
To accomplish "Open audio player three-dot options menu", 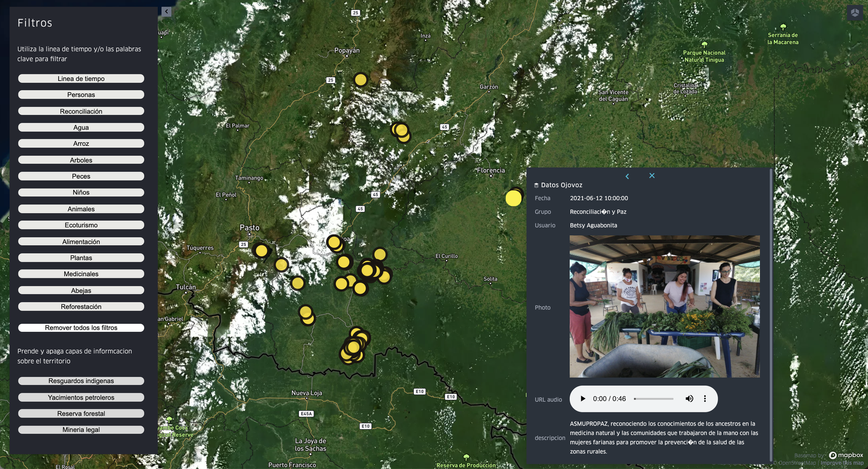I will (705, 398).
